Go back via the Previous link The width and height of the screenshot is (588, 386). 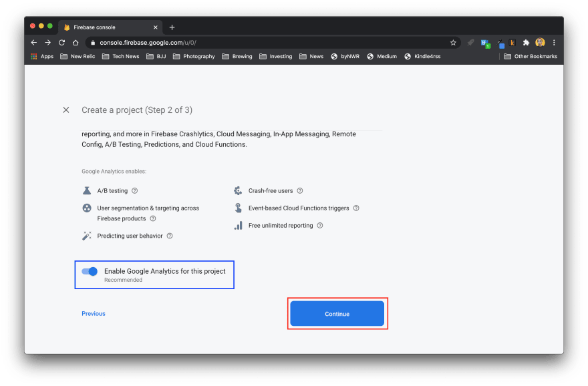94,314
